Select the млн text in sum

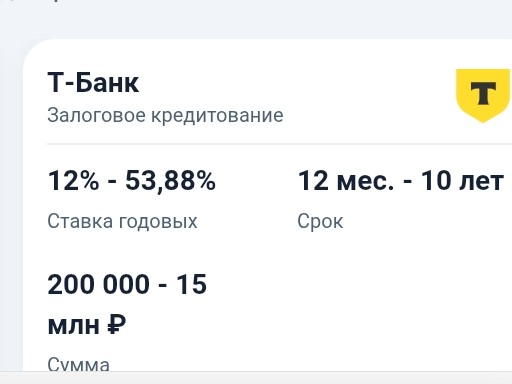click(74, 326)
